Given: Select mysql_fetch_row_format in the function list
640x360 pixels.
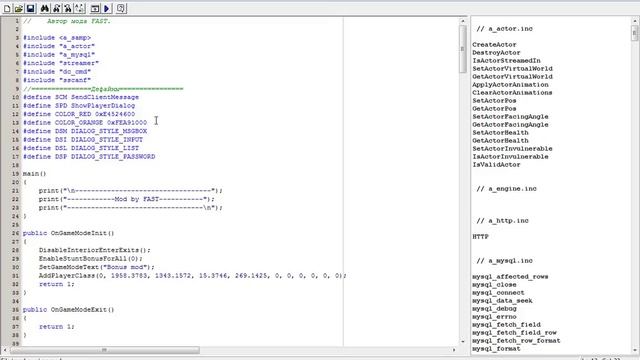Looking at the screenshot, I should tap(516, 340).
